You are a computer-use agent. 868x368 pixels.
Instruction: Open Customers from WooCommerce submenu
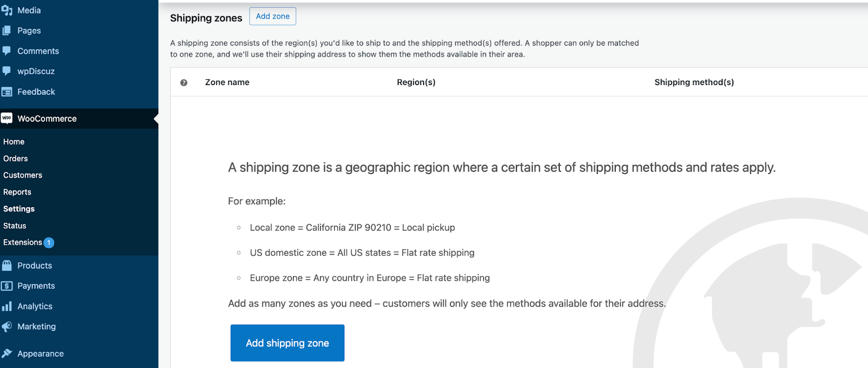[x=23, y=175]
